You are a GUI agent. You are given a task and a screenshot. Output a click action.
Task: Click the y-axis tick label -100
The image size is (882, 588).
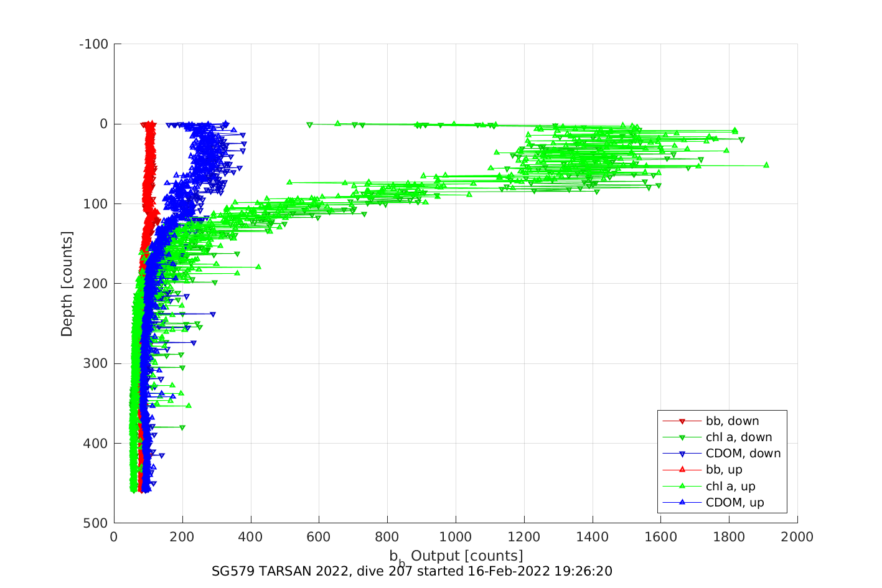coord(94,44)
